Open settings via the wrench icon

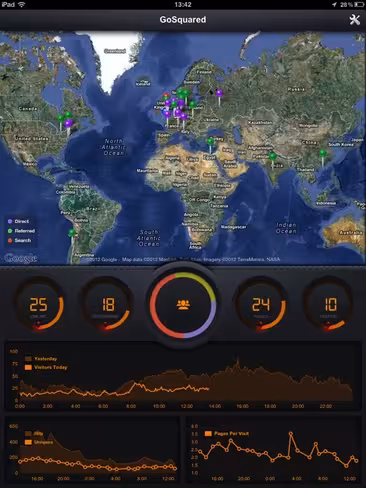pos(355,20)
